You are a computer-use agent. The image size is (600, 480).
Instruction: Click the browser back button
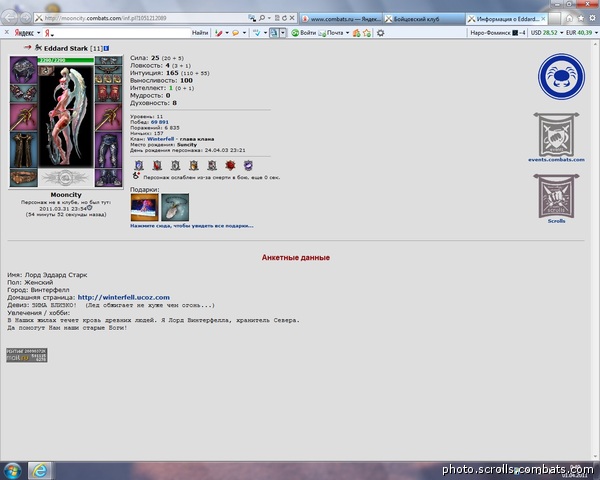(x=10, y=18)
